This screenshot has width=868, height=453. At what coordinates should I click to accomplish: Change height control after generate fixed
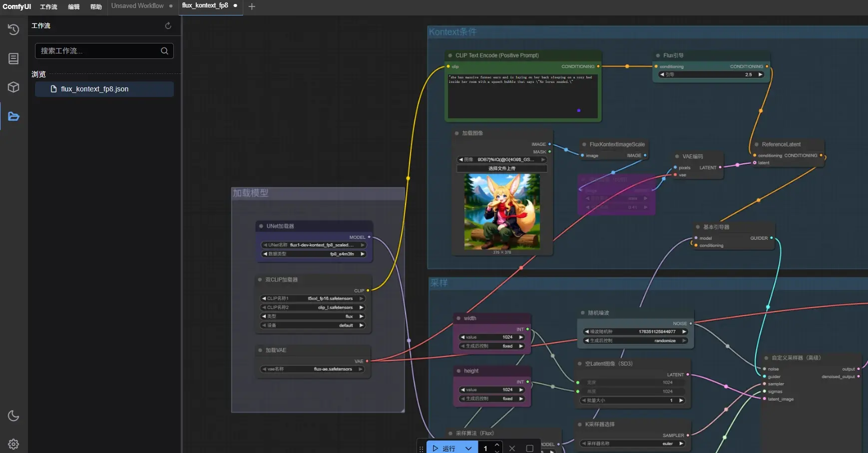[x=492, y=399]
